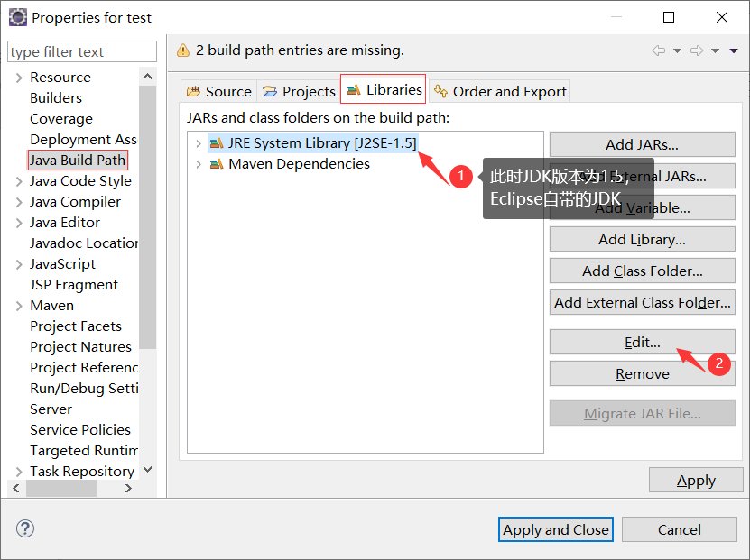Screen dimensions: 750x560
Task: Click the JRE System Library jar icon
Action: (x=217, y=142)
